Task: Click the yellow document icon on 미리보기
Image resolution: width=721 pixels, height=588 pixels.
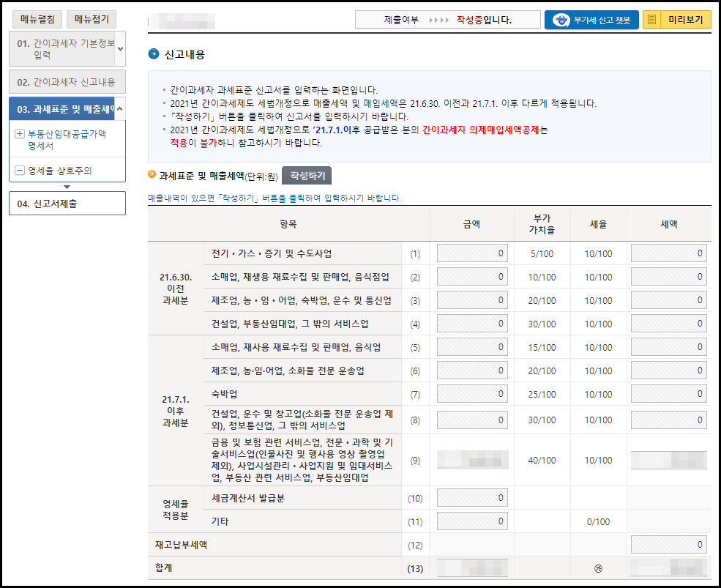Action: (651, 20)
